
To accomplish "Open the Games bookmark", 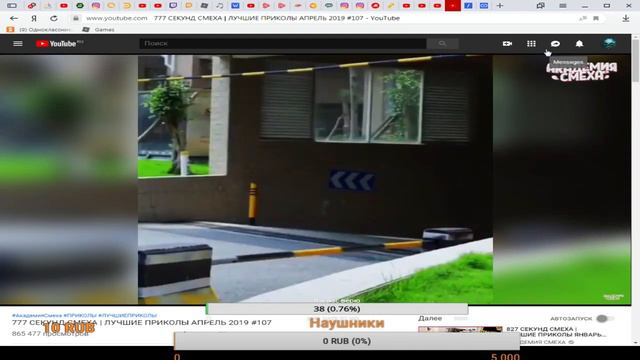I will click(x=98, y=29).
